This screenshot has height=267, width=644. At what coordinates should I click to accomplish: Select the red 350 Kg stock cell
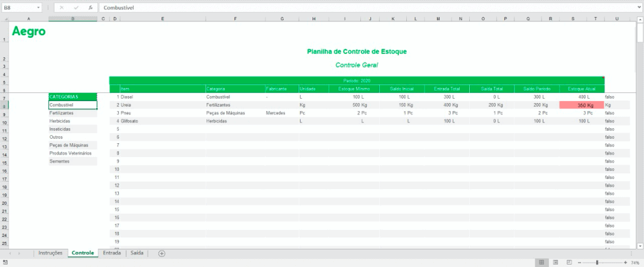(581, 106)
